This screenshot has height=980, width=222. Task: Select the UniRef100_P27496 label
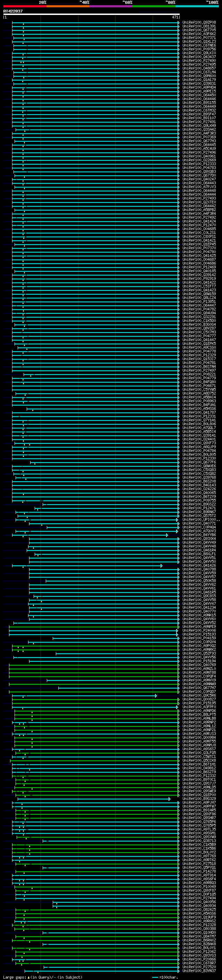pos(199,152)
